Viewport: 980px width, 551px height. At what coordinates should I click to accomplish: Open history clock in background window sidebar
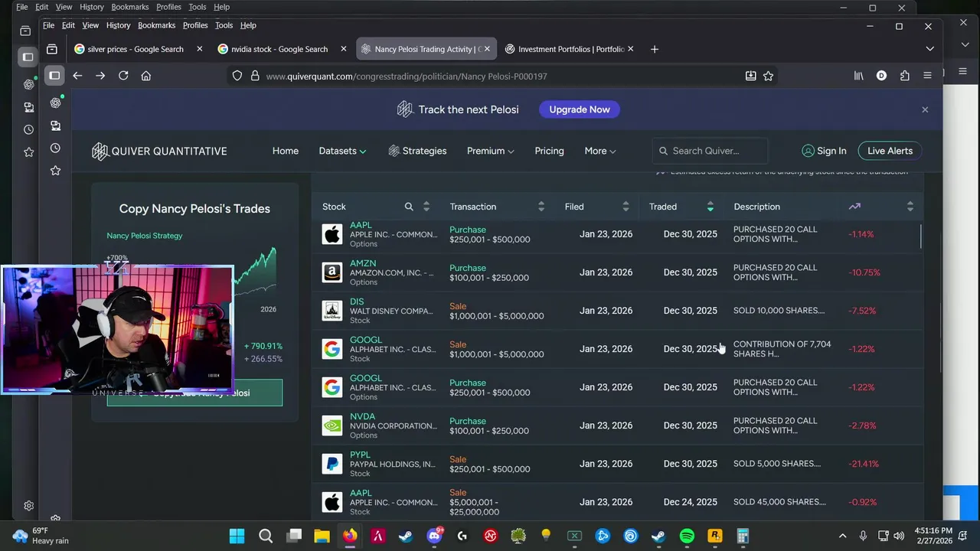pos(28,129)
